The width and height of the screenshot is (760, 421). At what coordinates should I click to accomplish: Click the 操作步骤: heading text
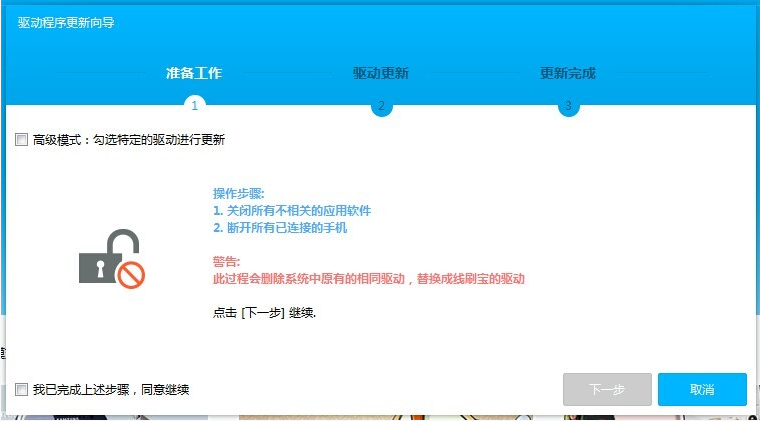(238, 194)
